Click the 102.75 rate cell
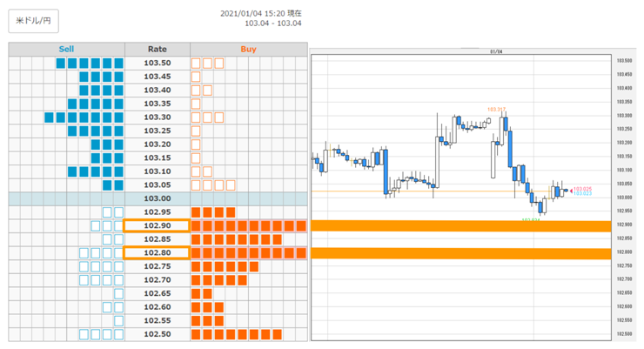This screenshot has width=644, height=349. (x=158, y=266)
